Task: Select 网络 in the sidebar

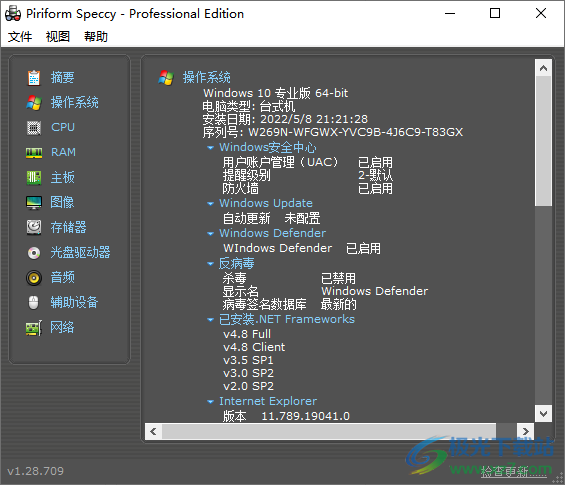Action: click(62, 327)
